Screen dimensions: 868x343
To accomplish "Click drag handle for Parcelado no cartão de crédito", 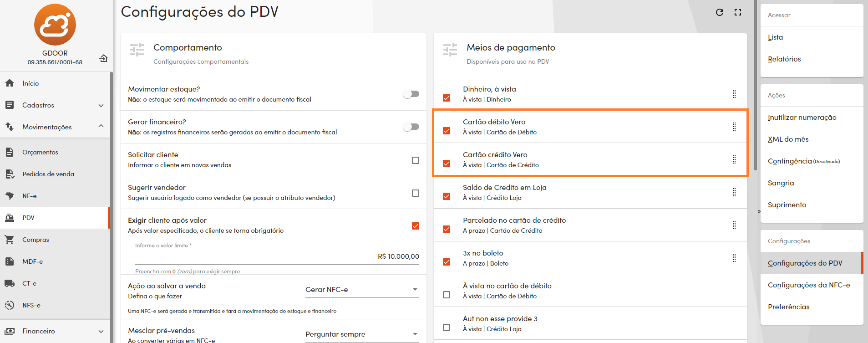I will tap(734, 225).
